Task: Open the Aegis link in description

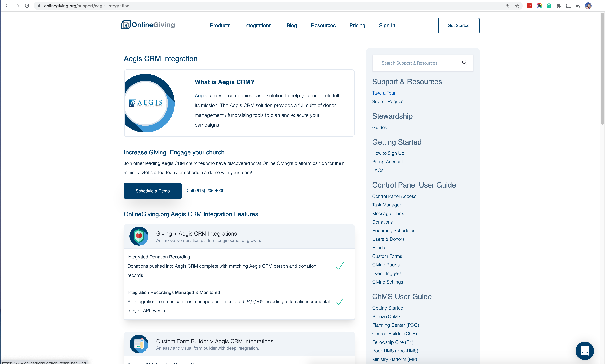Action: 201,96
